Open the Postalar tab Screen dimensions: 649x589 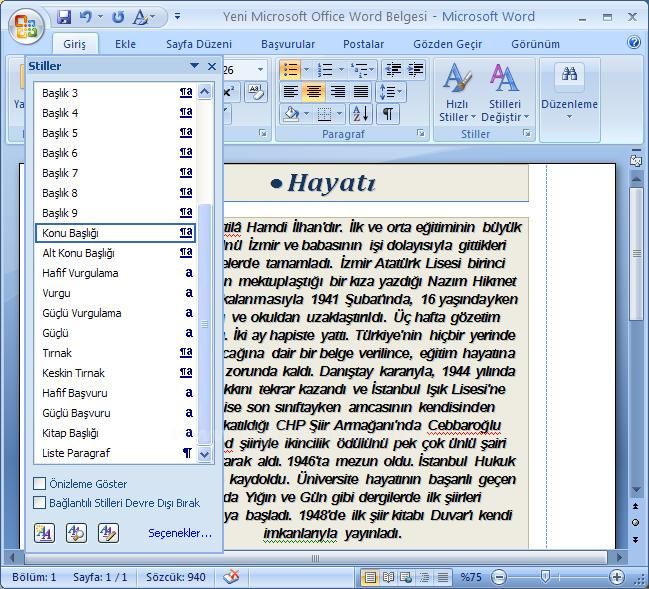pos(363,44)
